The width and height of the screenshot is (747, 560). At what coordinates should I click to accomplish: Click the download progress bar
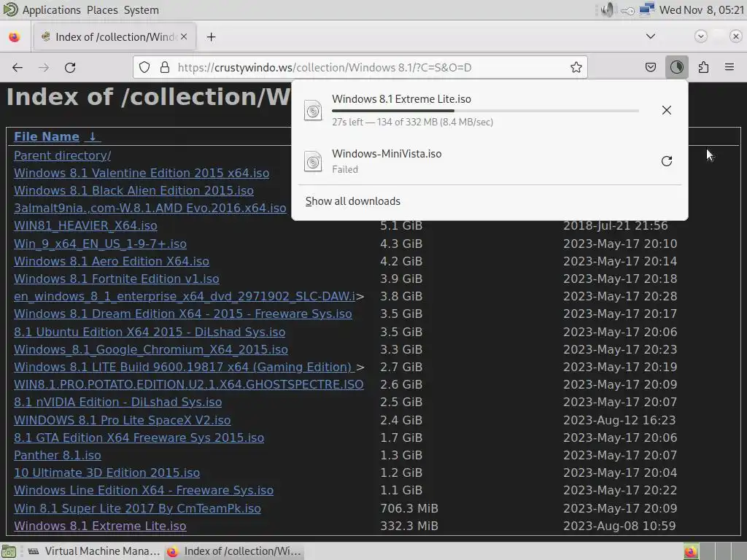[485, 111]
